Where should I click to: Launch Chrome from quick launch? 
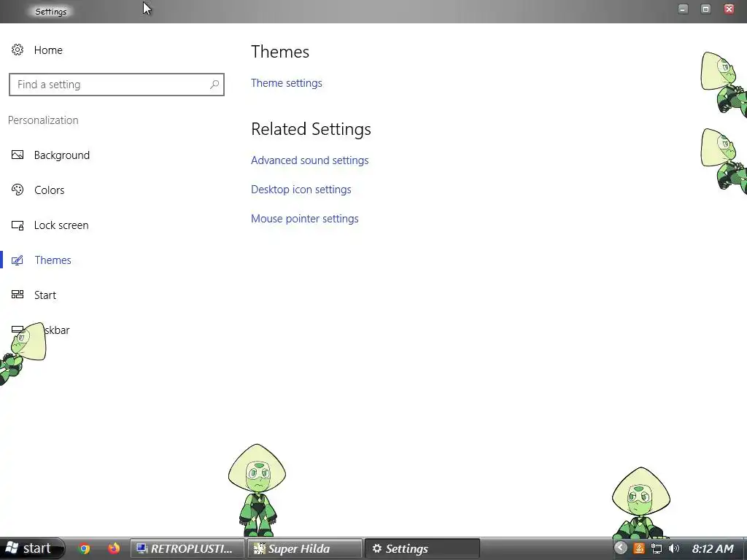point(85,548)
